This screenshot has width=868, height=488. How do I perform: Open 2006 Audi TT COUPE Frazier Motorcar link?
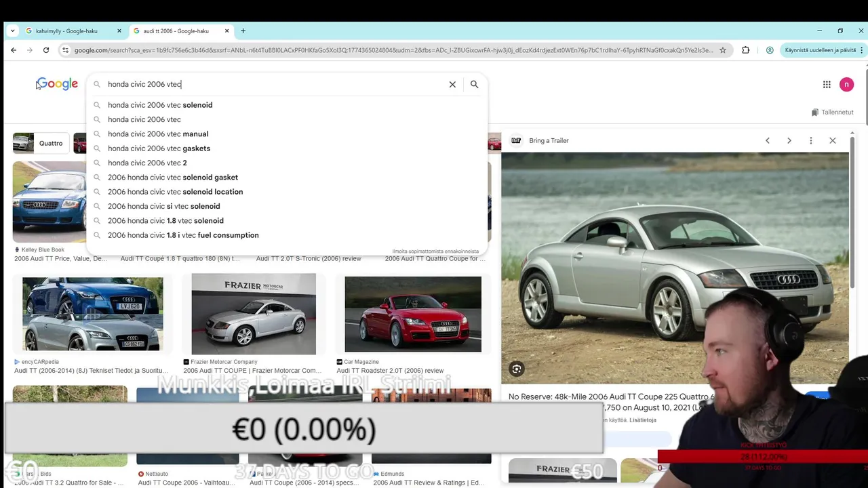[252, 371]
